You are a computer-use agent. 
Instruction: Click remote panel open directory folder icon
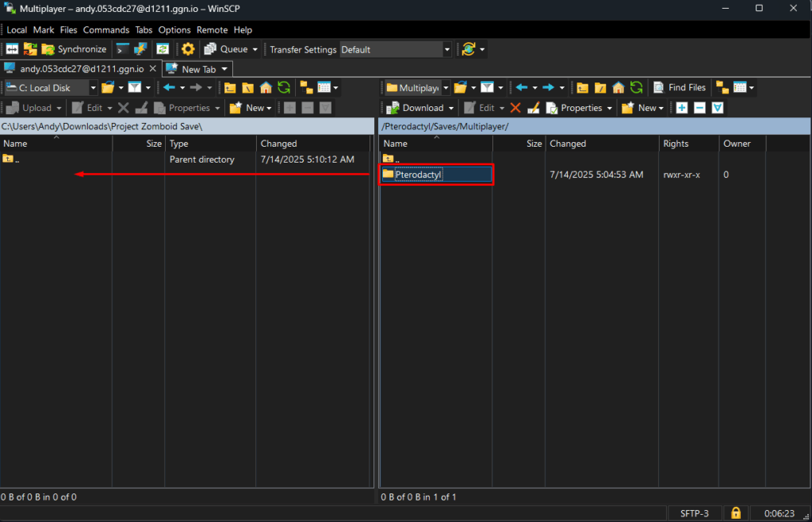461,87
